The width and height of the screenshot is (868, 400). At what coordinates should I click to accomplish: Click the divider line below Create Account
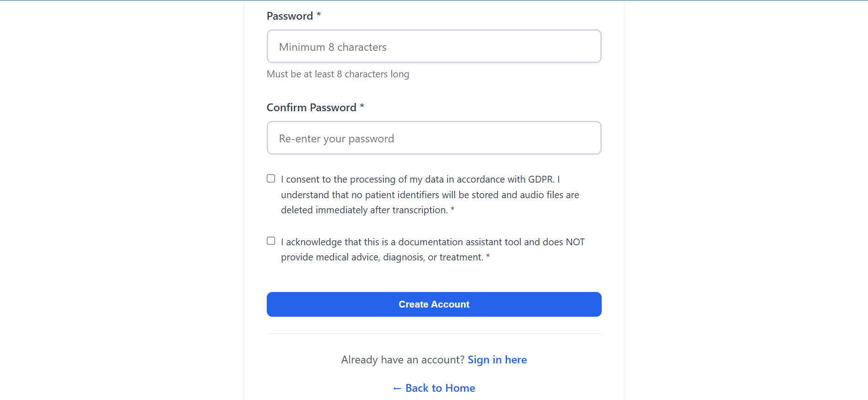point(434,334)
